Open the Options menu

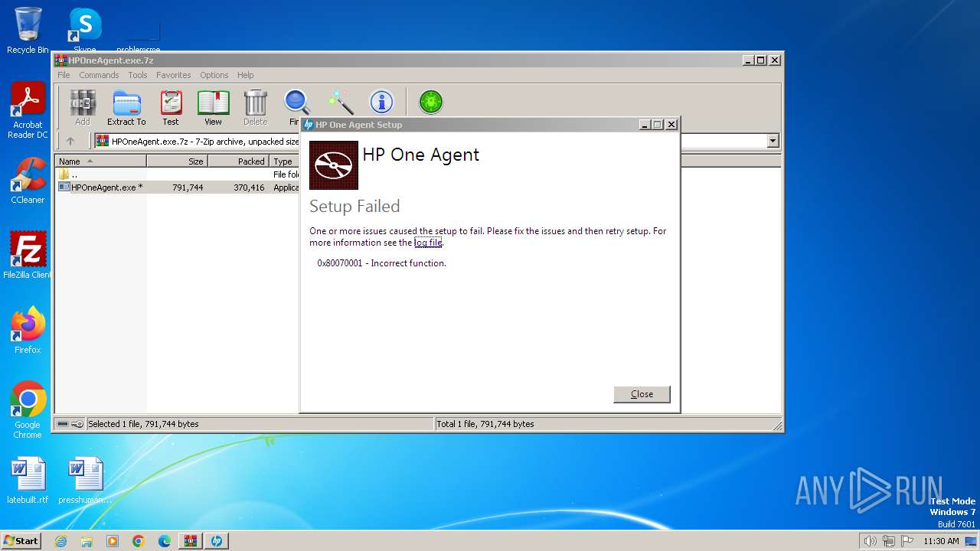(x=214, y=75)
